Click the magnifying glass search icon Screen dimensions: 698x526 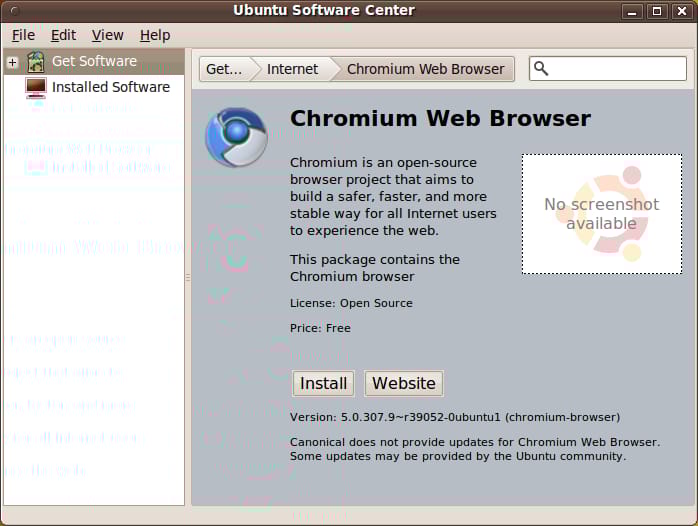[x=542, y=69]
